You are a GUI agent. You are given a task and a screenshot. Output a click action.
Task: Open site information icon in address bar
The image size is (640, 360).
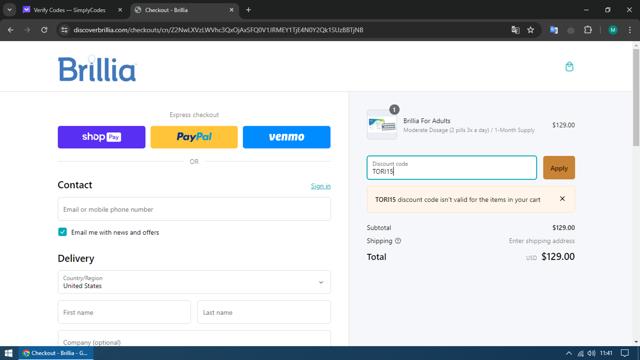click(x=64, y=30)
